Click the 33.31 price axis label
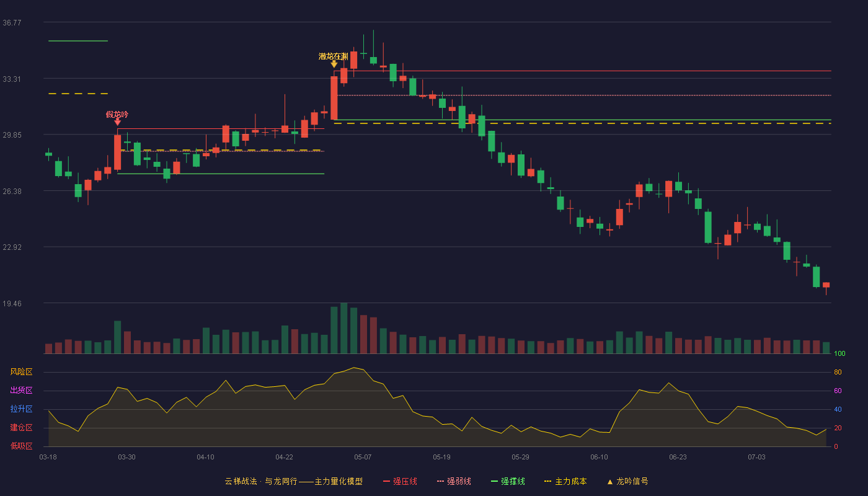Viewport: 868px width, 496px height. click(x=12, y=79)
